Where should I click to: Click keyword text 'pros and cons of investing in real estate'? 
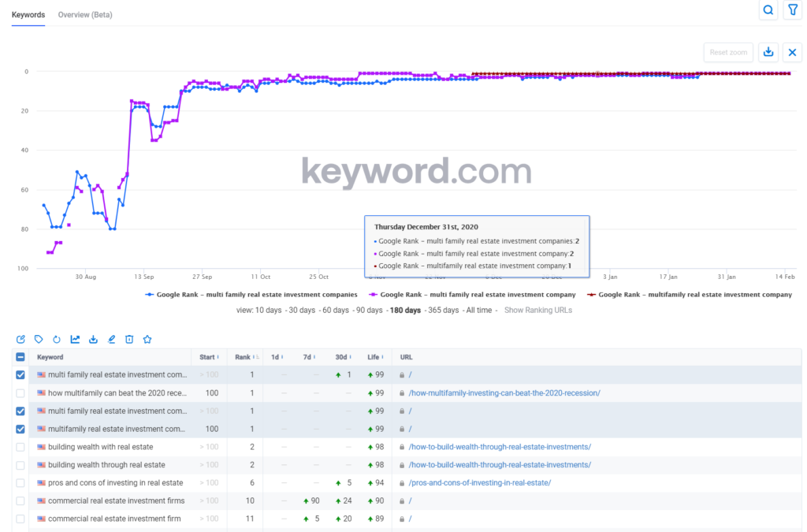(x=115, y=483)
